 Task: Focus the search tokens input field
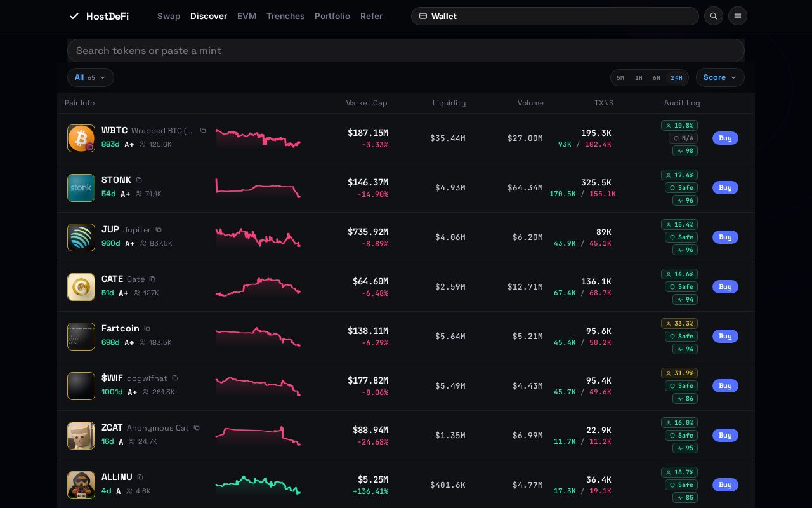406,50
